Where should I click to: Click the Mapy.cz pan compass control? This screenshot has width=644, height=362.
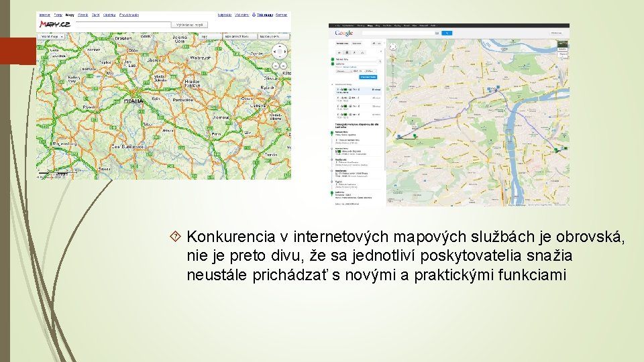tap(280, 52)
